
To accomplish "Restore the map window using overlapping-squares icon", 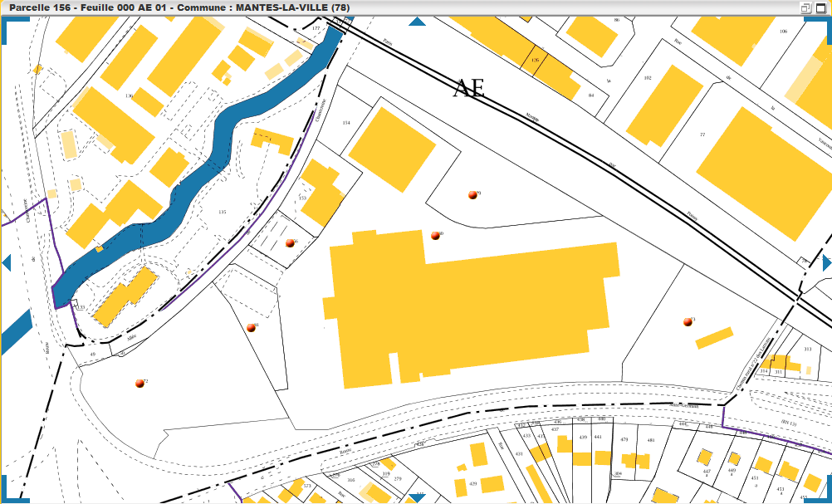I will coord(805,7).
